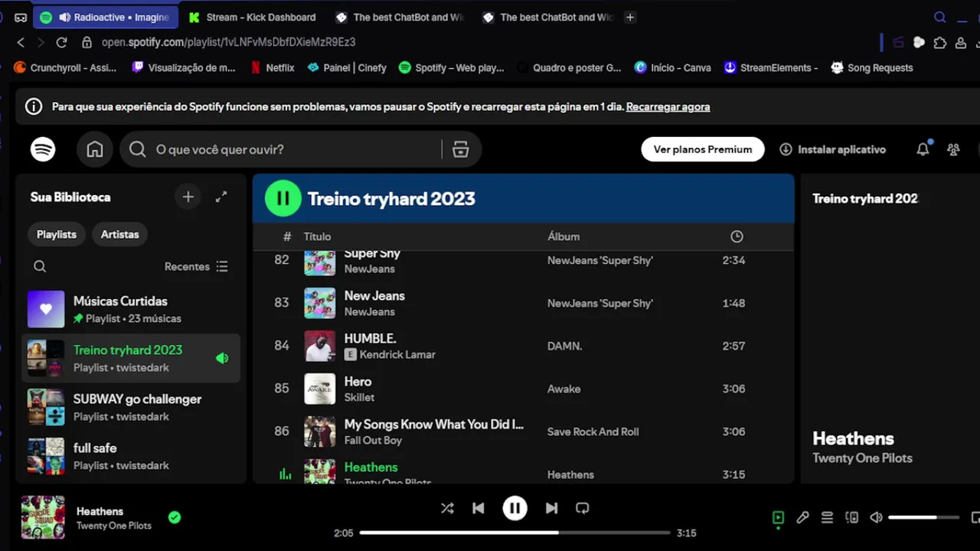This screenshot has width=980, height=551.
Task: Pause playback in the bottom player
Action: pyautogui.click(x=514, y=507)
